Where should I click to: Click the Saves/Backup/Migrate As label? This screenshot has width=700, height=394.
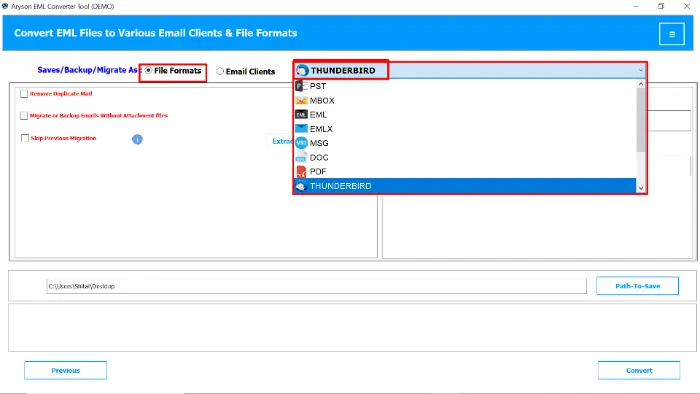88,70
